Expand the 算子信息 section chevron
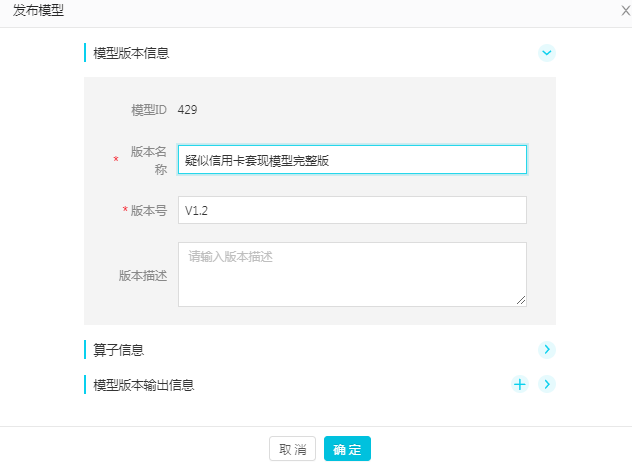632x462 pixels. click(546, 350)
